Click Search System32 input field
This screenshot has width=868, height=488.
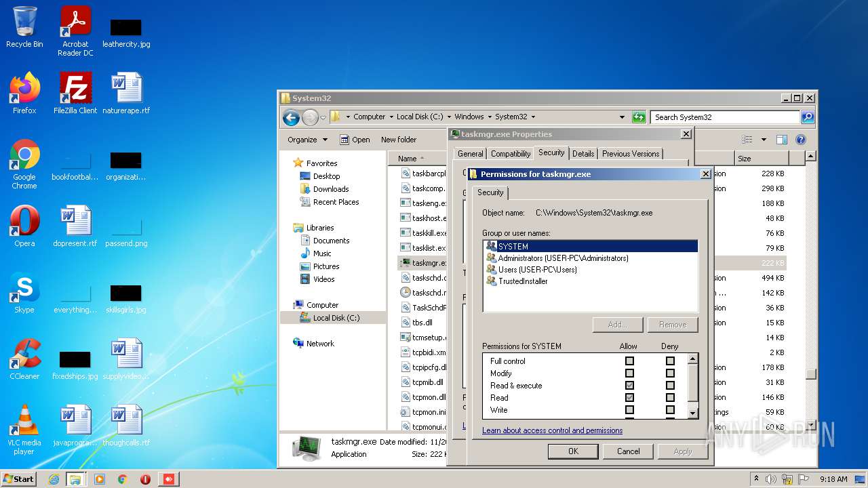725,117
